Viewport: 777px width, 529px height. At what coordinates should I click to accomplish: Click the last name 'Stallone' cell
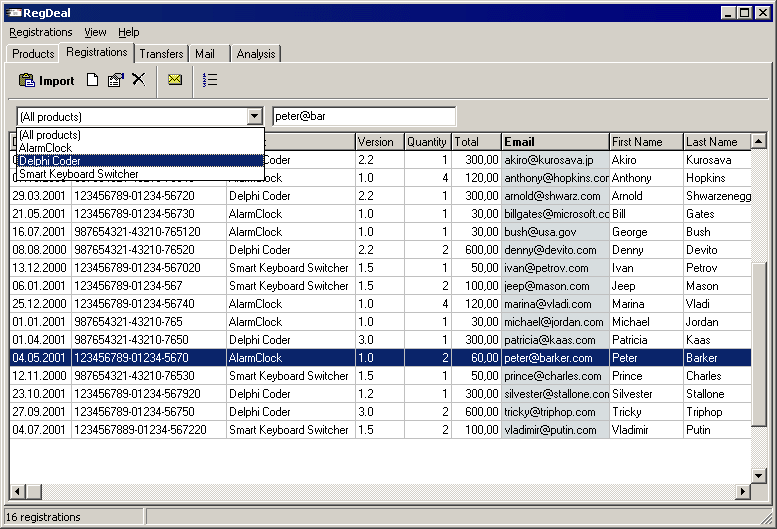[x=717, y=394]
